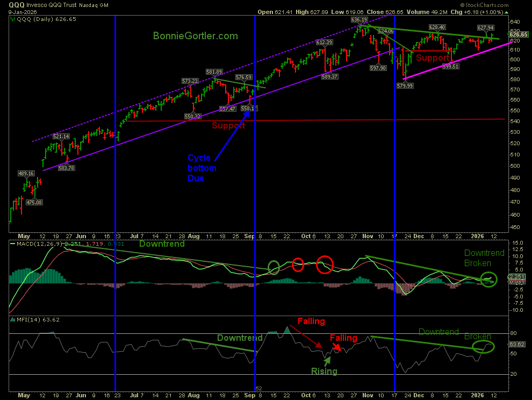The image size is (532, 400).
Task: Click the 63.62 MFI value tag on axis
Action: point(517,345)
